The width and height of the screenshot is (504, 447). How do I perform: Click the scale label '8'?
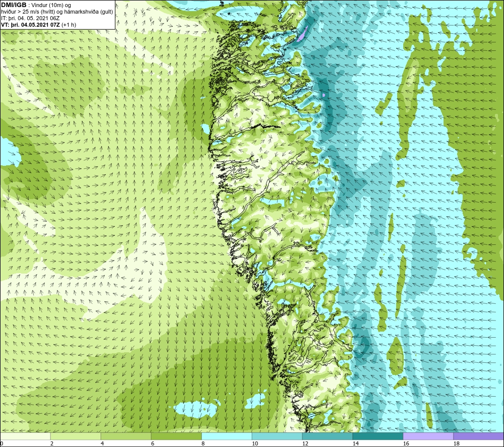point(203,444)
